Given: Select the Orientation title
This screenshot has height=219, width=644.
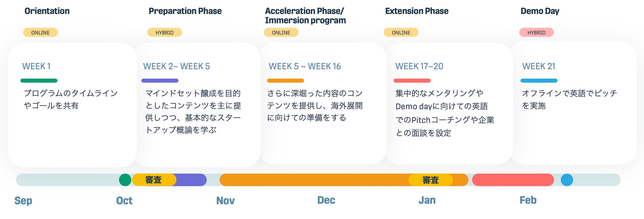Looking at the screenshot, I should pos(47,11).
